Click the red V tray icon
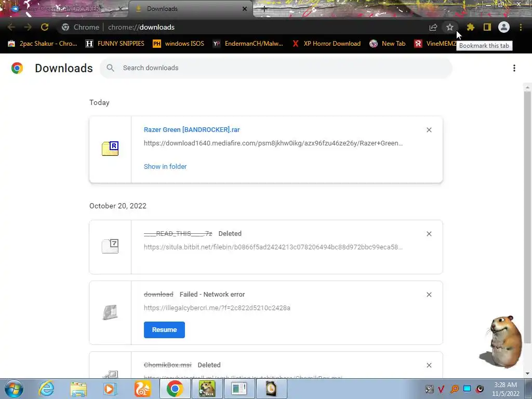This screenshot has height=399, width=532. [441, 389]
